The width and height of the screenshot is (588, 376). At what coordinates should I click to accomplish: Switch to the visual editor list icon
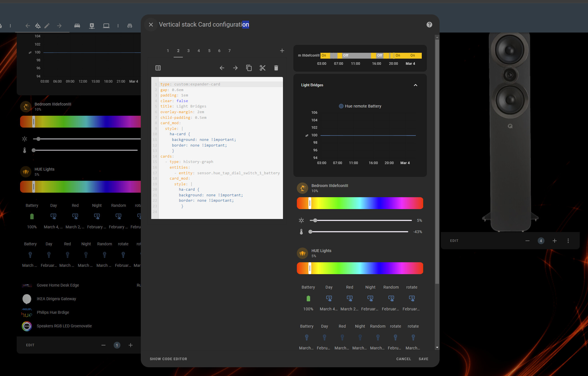(158, 68)
